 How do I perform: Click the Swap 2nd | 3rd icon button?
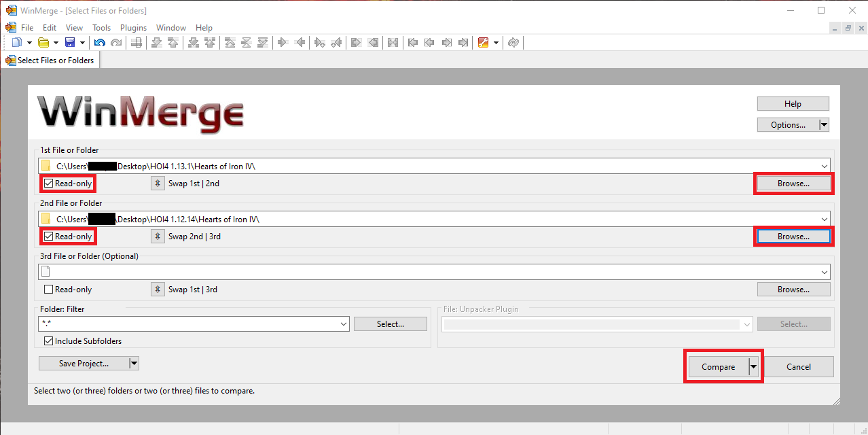click(x=158, y=237)
